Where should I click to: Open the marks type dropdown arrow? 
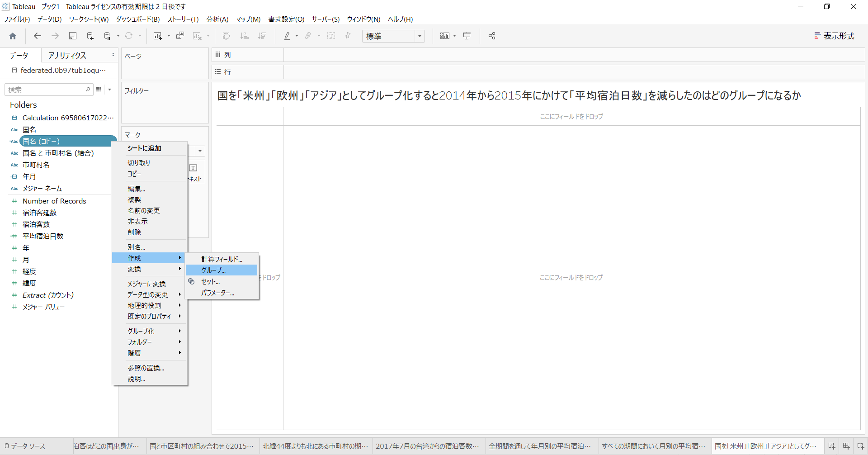click(200, 151)
